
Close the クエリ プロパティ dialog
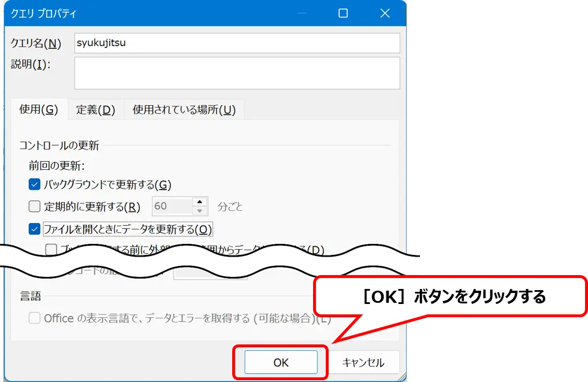point(385,13)
